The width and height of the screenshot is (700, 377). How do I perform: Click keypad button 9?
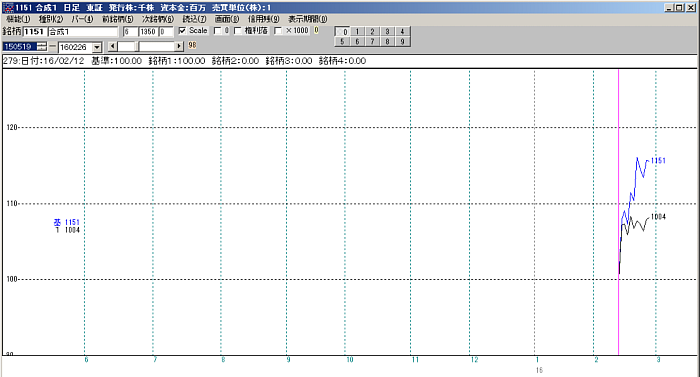coord(402,42)
